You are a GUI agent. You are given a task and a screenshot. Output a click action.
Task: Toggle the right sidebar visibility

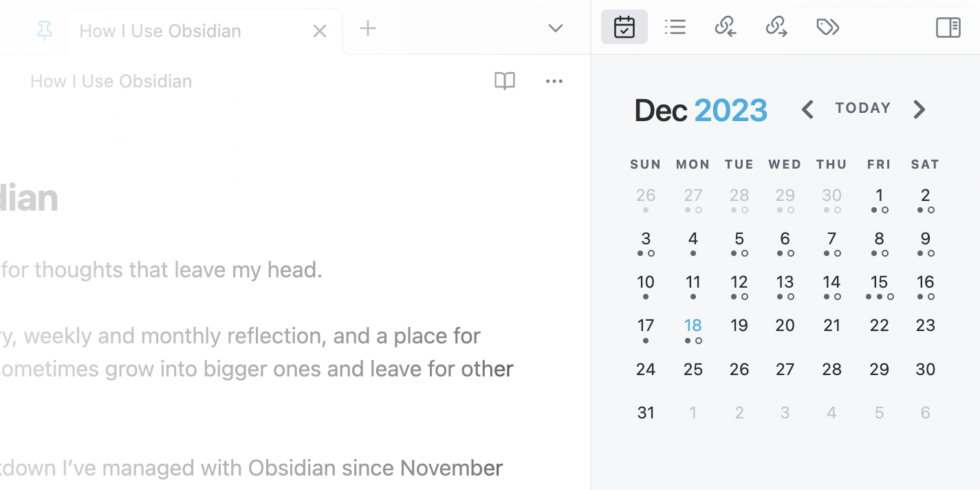[948, 28]
